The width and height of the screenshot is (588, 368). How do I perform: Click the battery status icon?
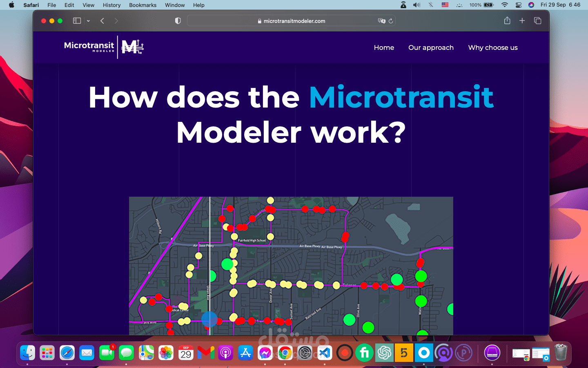489,5
